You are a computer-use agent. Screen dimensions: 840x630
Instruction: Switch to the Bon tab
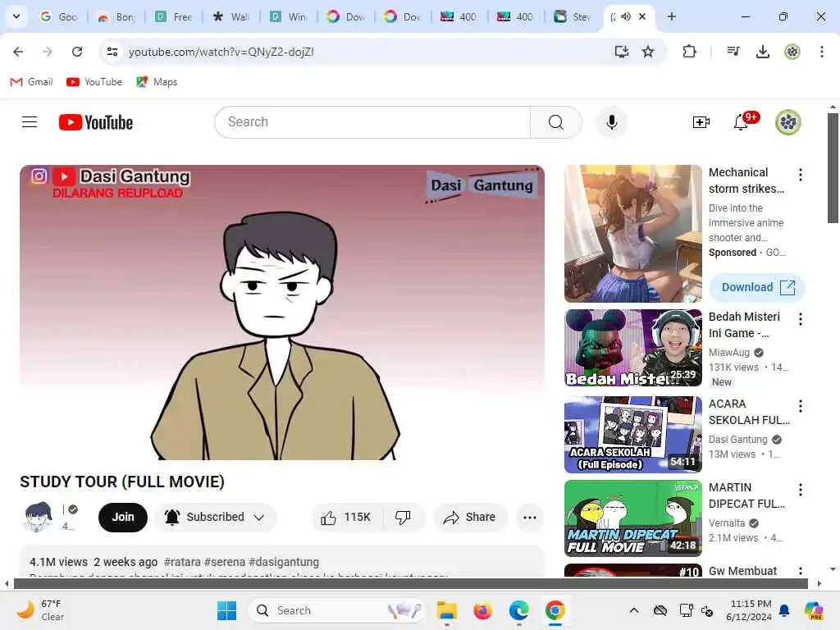[x=116, y=16]
